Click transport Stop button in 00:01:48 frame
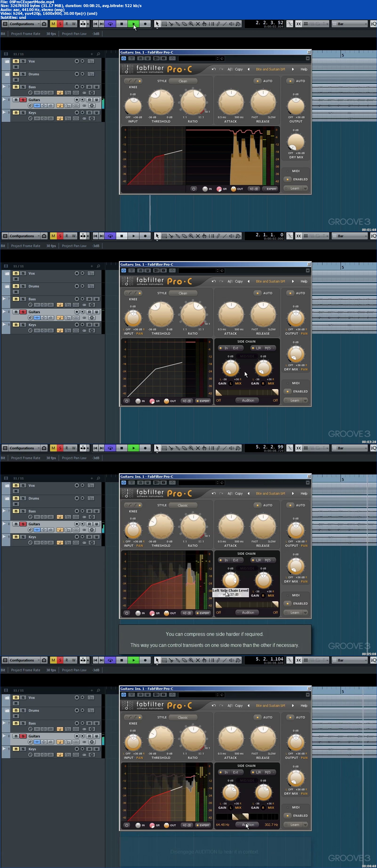 (122, 24)
